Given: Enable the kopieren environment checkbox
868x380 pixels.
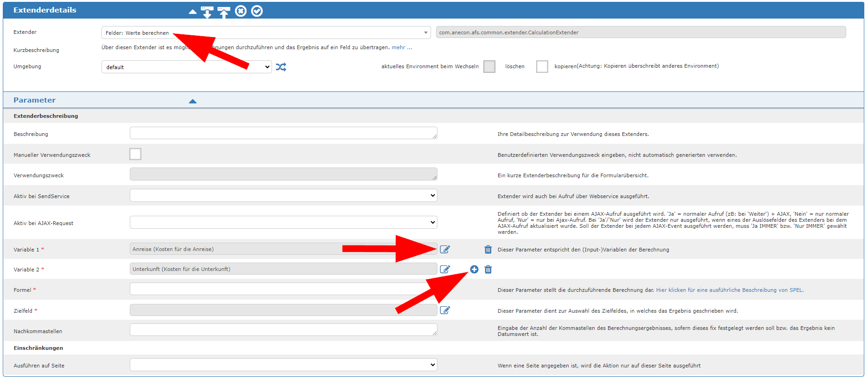Looking at the screenshot, I should point(542,66).
